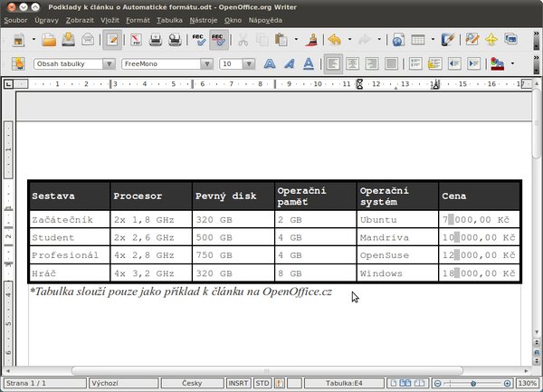Print the file directly icon
Image resolution: width=543 pixels, height=392 pixels.
(x=156, y=40)
